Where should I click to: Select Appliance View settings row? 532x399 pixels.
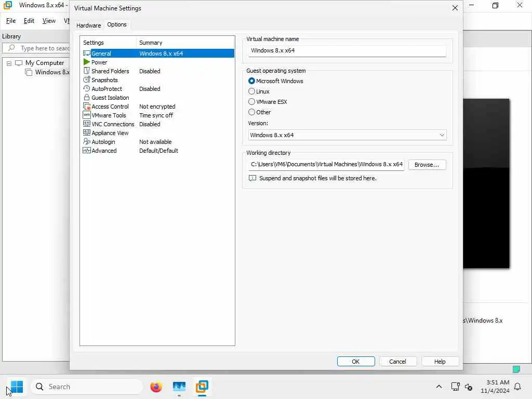157,133
